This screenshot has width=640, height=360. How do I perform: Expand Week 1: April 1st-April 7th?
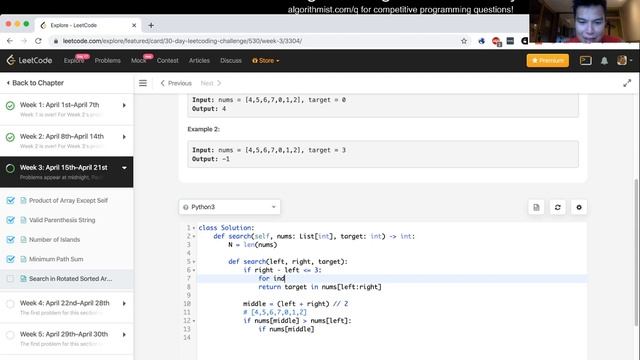tap(124, 105)
